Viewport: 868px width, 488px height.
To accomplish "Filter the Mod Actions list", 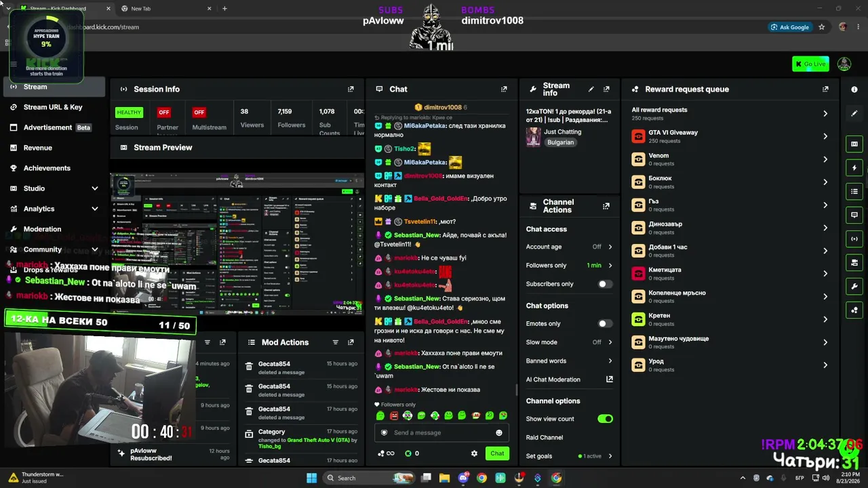I will [x=335, y=342].
